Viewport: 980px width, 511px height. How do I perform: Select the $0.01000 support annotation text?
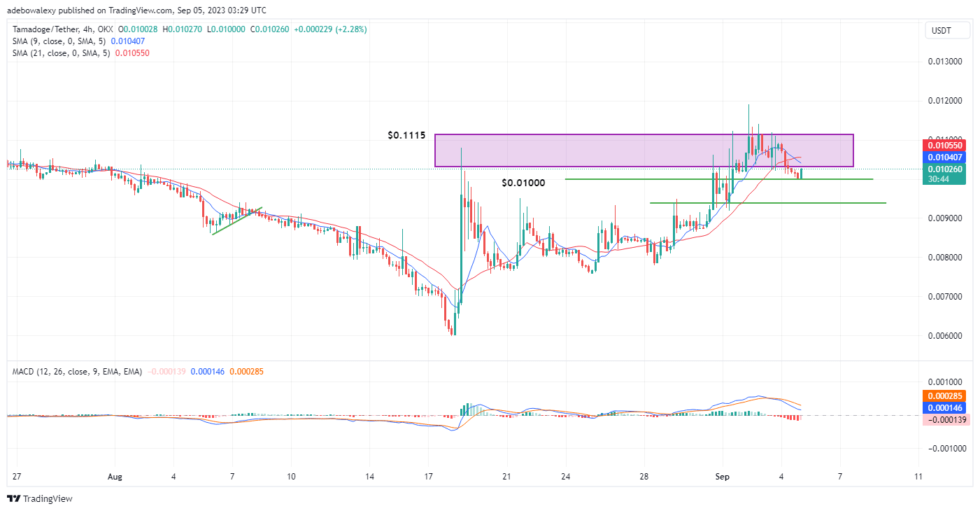(523, 183)
